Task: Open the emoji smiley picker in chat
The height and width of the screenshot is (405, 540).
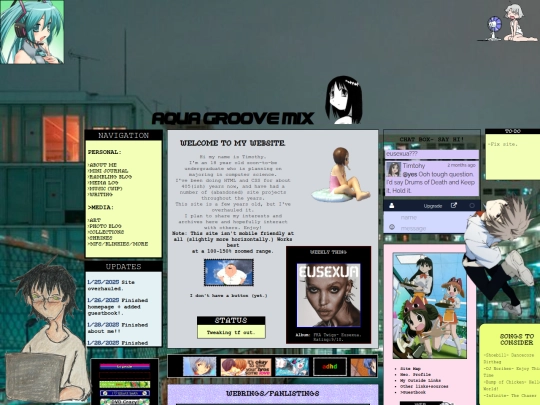Action: 392,227
